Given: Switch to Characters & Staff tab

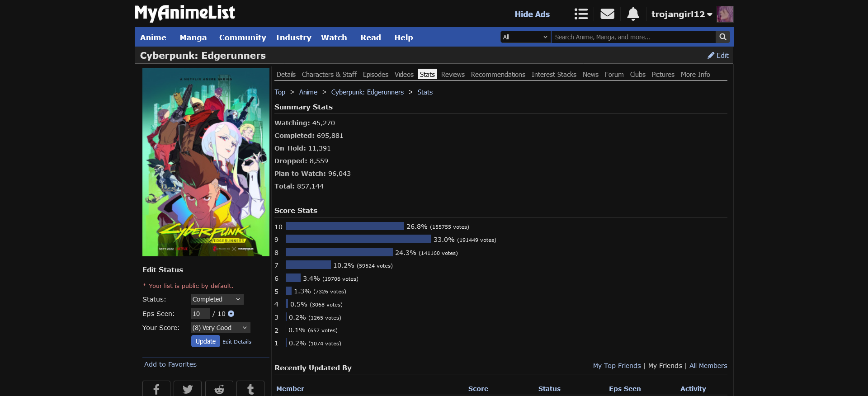Looking at the screenshot, I should pyautogui.click(x=329, y=75).
